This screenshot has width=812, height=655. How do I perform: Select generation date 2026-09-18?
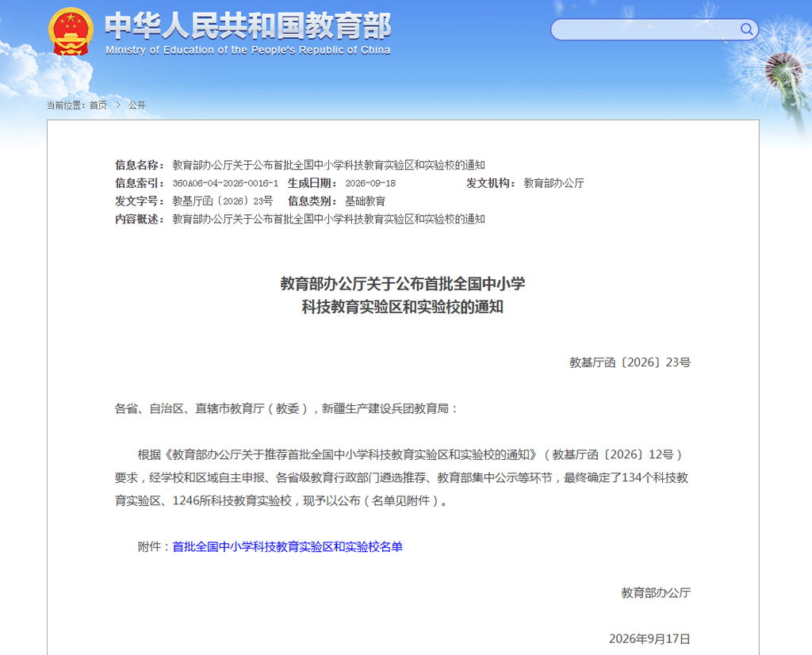coord(370,183)
